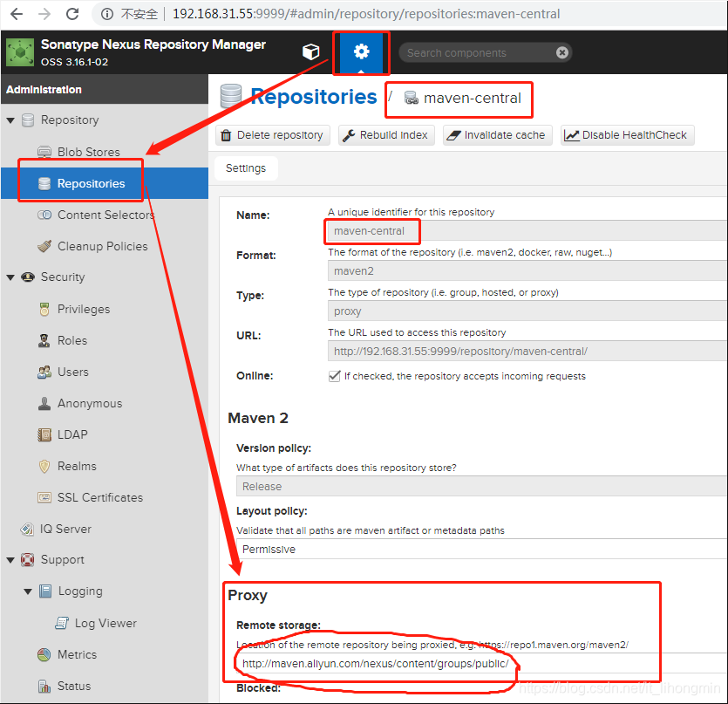
Task: Click the site security info icon
Action: [x=106, y=15]
